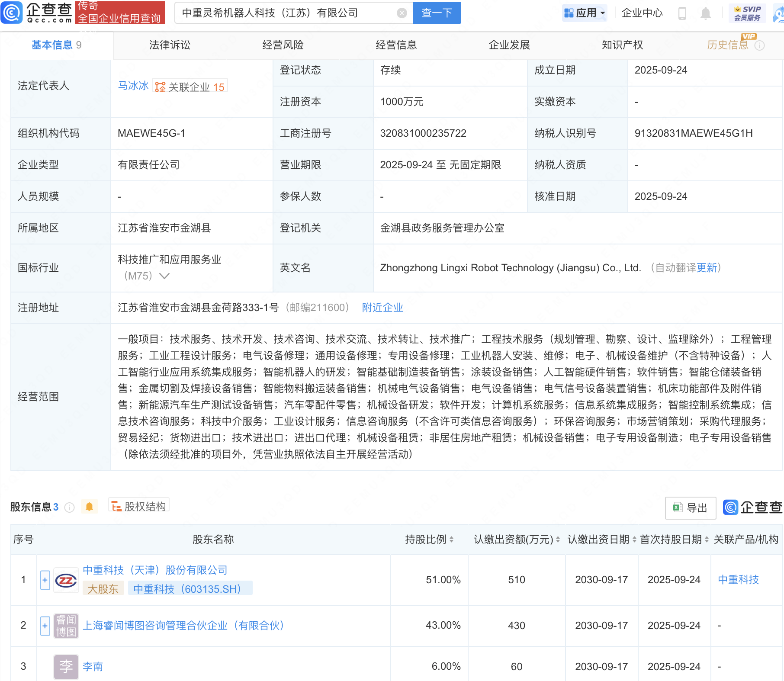Switch to the 知识产权 tab

click(x=622, y=45)
